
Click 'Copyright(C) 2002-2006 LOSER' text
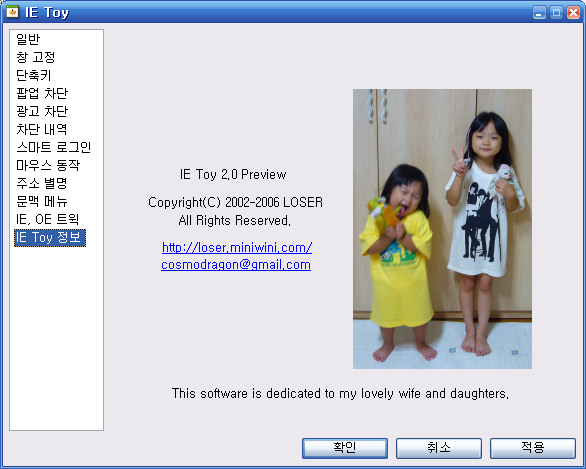tap(235, 202)
